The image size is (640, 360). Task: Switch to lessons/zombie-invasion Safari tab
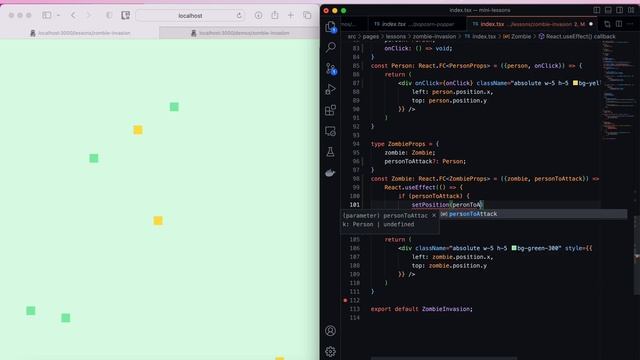click(80, 33)
